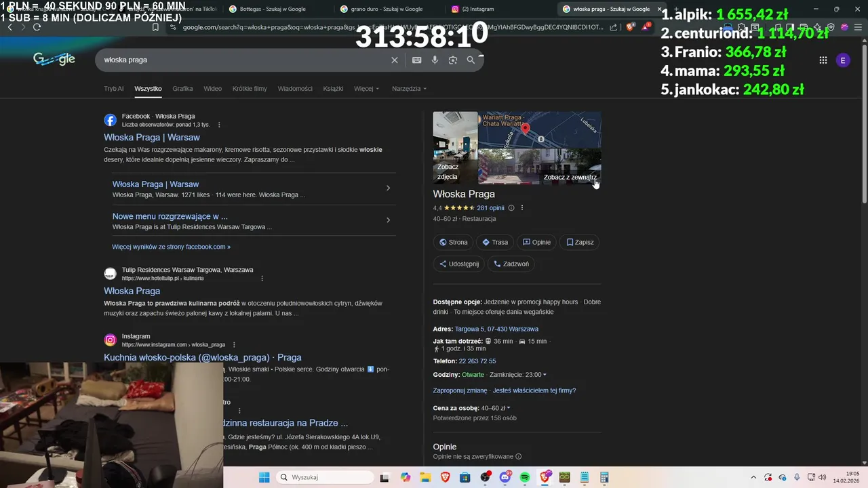This screenshot has height=488, width=868.
Task: Open Calculator from the taskbar
Action: click(x=604, y=477)
